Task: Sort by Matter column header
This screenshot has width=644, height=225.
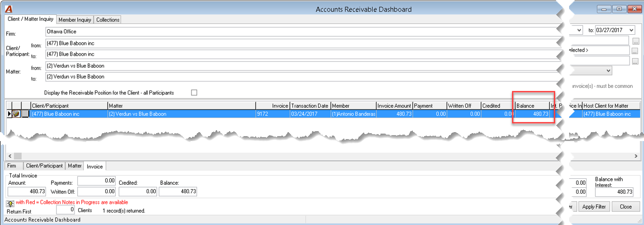Action: tap(182, 106)
